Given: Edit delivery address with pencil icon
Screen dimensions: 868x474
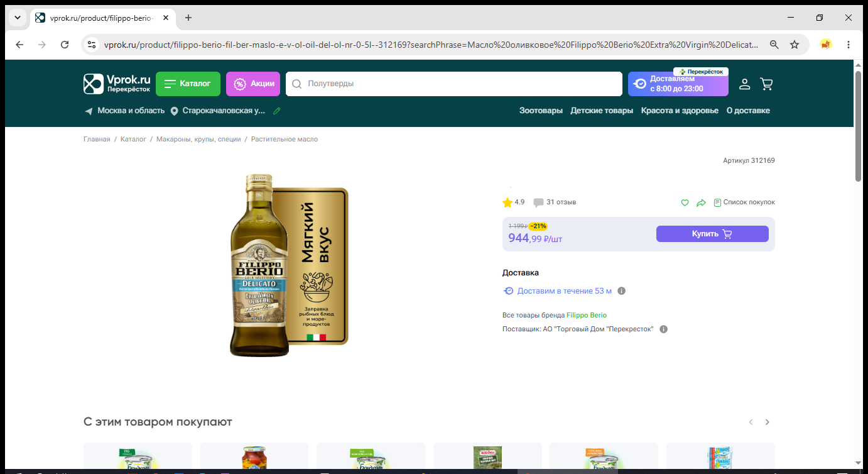Looking at the screenshot, I should click(x=277, y=111).
